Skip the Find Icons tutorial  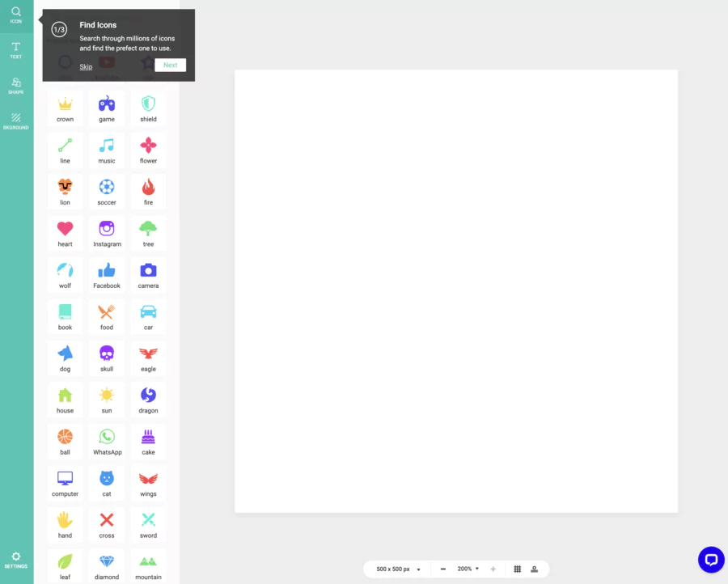(86, 66)
